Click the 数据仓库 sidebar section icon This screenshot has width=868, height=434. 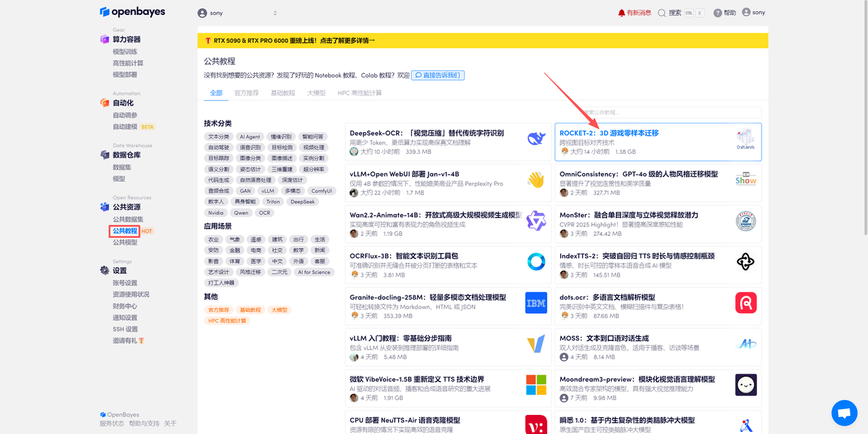point(104,155)
